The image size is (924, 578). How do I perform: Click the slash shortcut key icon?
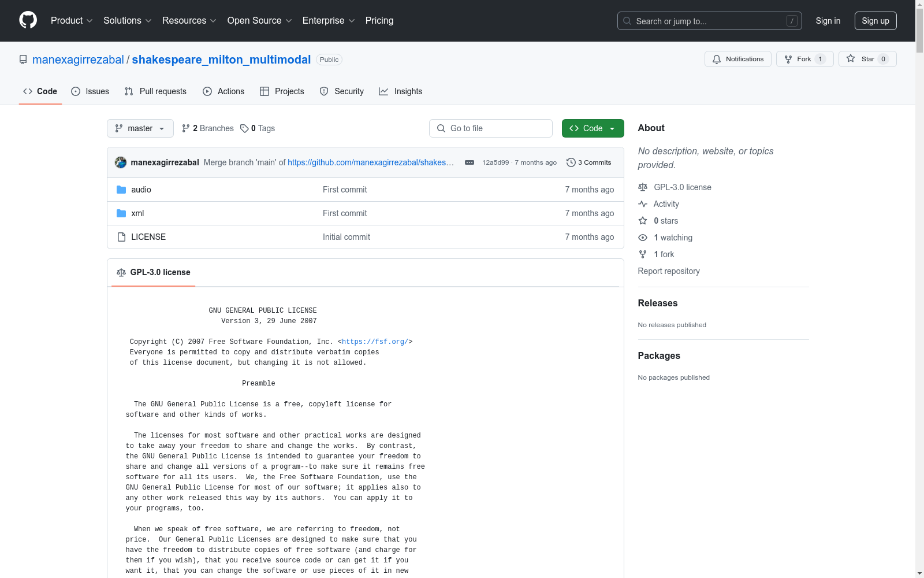point(792,21)
